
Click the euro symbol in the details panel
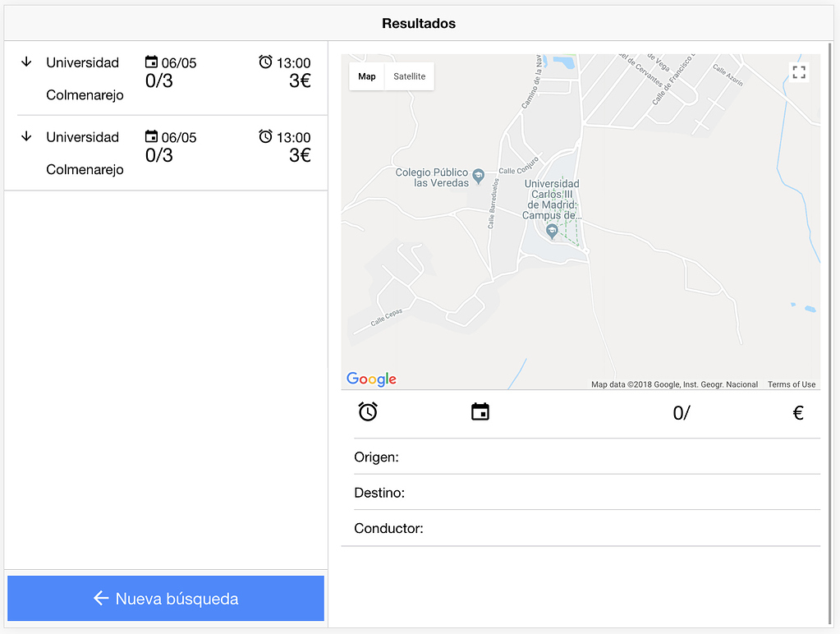tap(797, 413)
